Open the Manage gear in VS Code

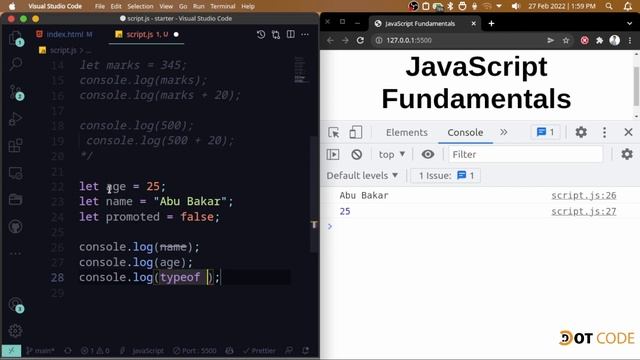[x=16, y=330]
